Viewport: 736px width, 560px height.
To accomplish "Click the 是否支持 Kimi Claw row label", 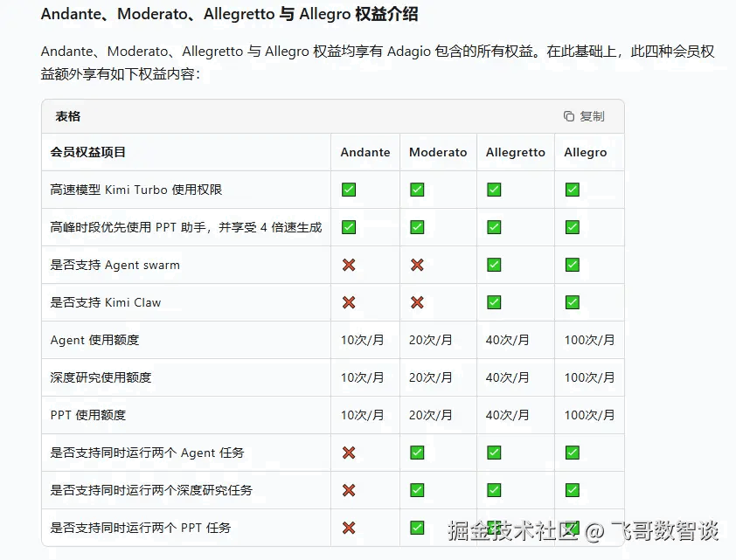I will [x=106, y=302].
